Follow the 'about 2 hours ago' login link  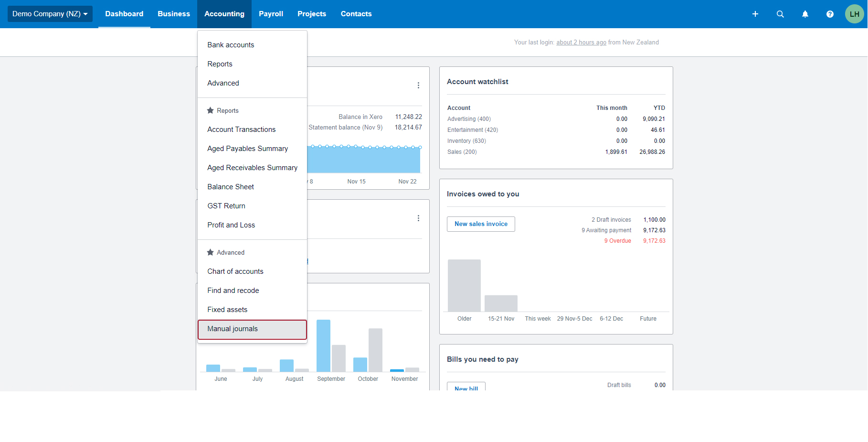coord(581,43)
